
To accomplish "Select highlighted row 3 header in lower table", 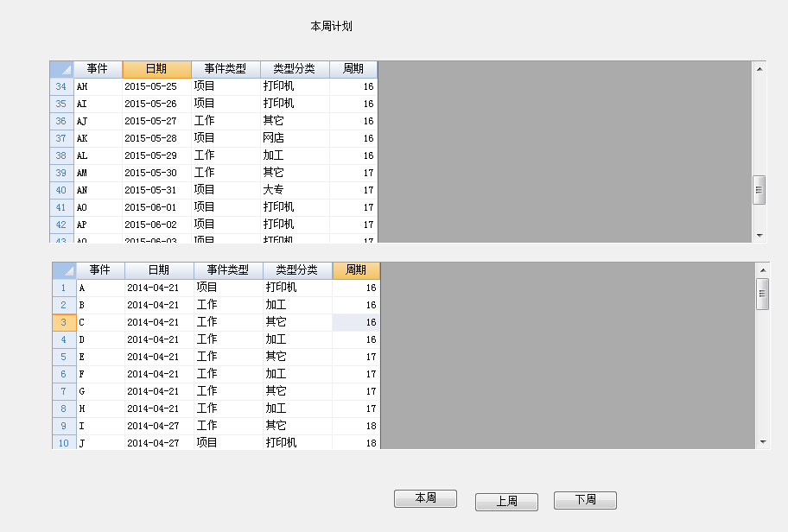I will [64, 322].
